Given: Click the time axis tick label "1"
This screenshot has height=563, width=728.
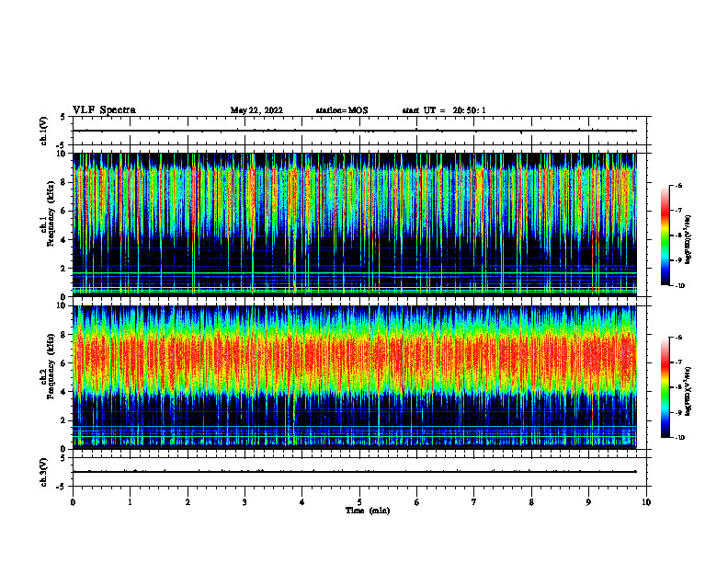Looking at the screenshot, I should (130, 502).
